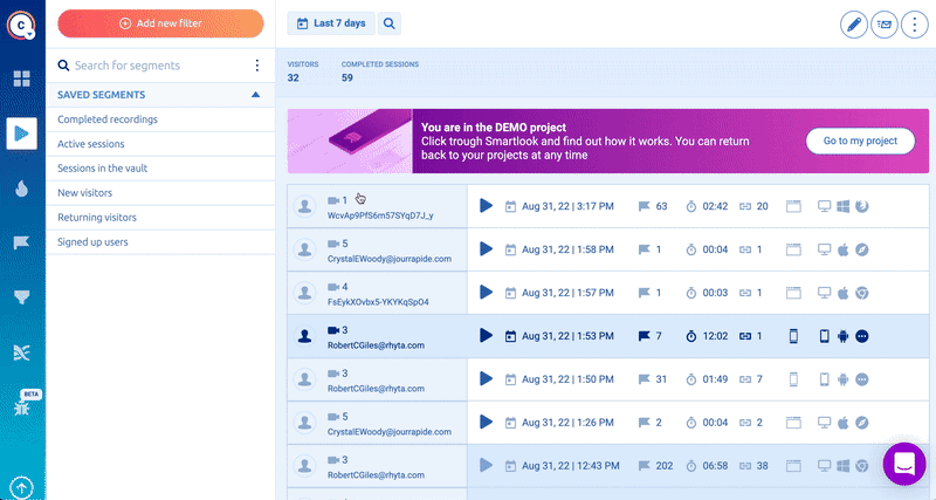936x500 pixels.
Task: Click Go to my project button
Action: pos(860,141)
